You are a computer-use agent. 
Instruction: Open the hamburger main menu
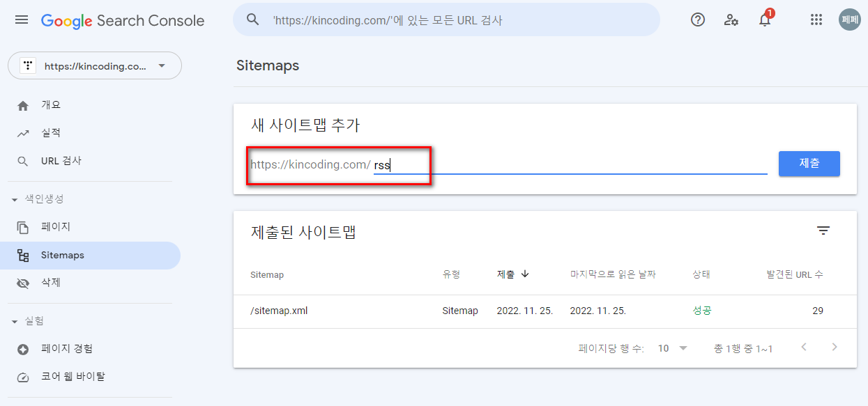22,20
